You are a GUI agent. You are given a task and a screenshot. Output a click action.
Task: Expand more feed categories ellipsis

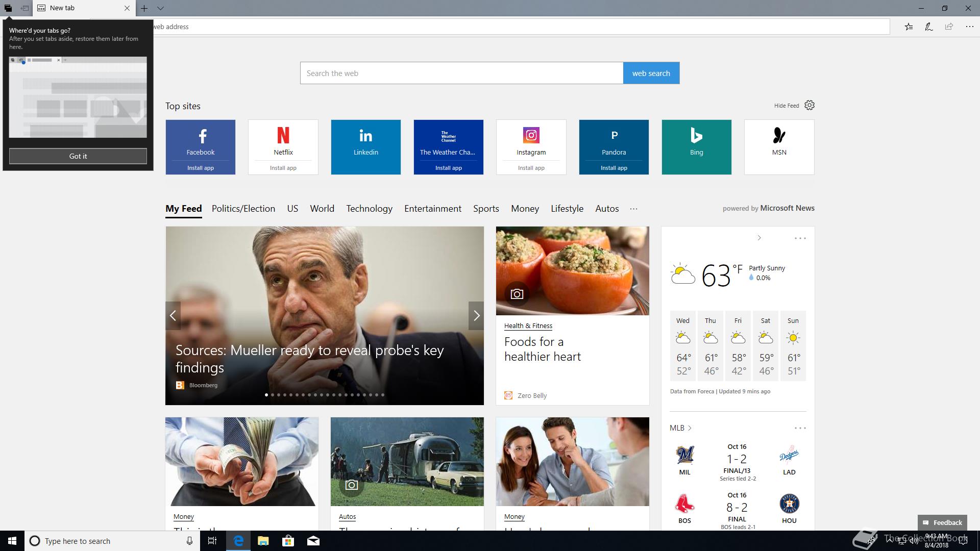pos(633,209)
